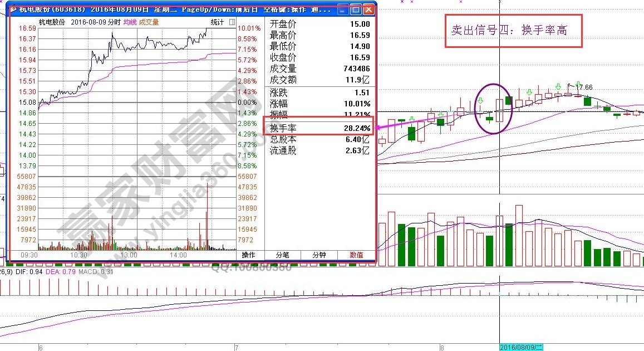
Task: Switch to the 分钟 tab
Action: click(319, 255)
